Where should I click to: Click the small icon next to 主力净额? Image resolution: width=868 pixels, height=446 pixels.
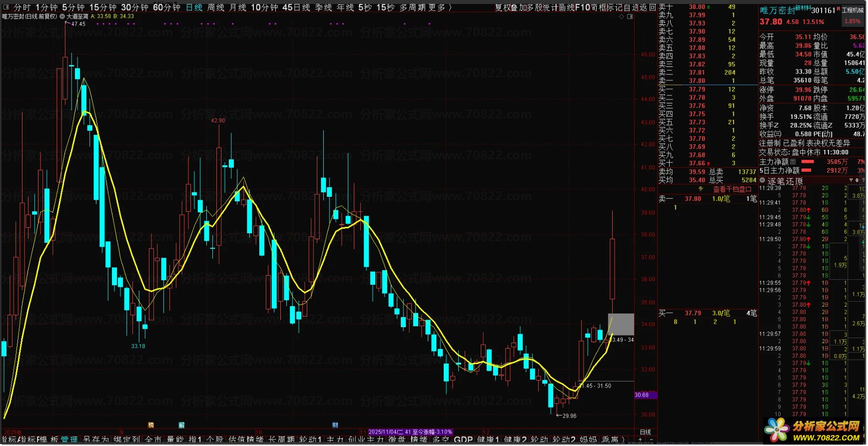pos(793,162)
